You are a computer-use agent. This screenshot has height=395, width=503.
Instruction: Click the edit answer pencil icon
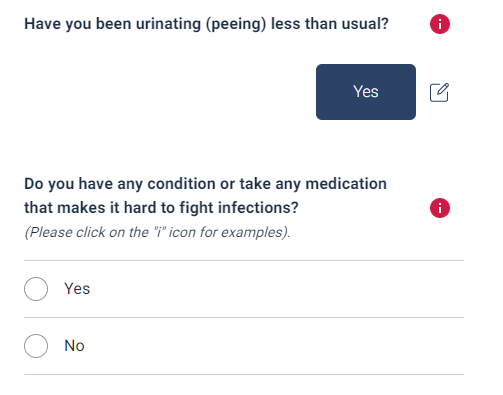[x=439, y=92]
